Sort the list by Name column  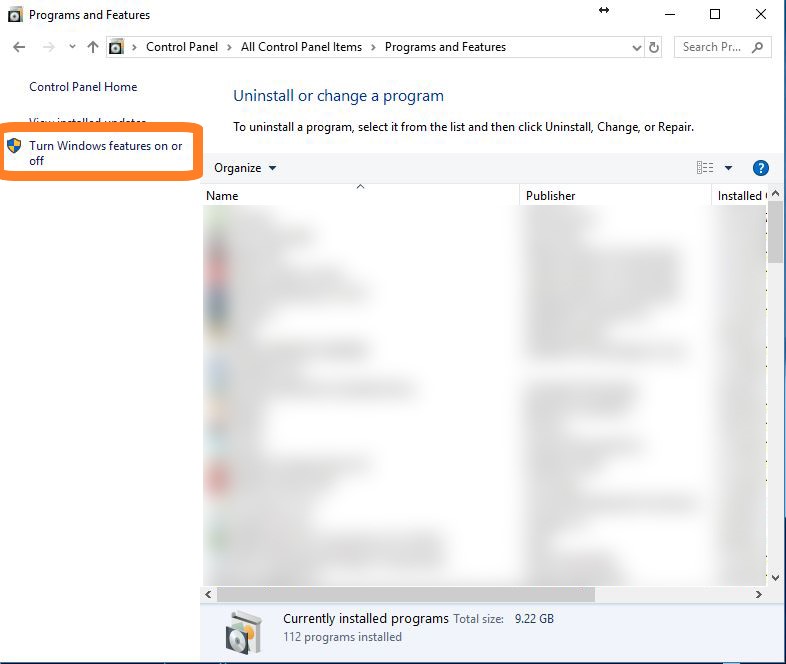coord(360,195)
